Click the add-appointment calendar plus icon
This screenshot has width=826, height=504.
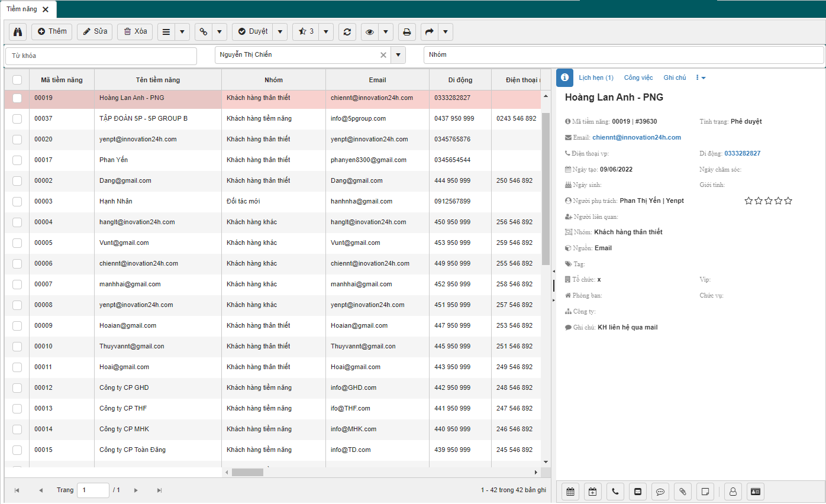(593, 491)
